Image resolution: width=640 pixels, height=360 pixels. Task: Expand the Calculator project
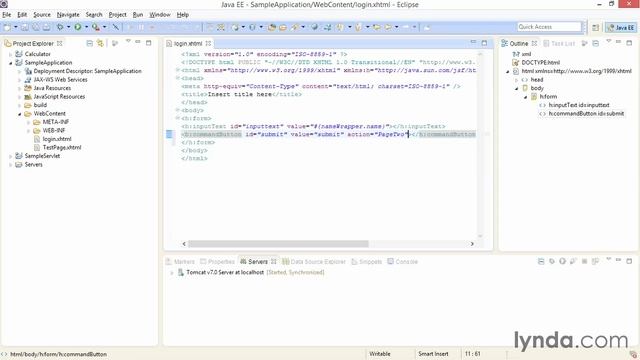(x=11, y=54)
